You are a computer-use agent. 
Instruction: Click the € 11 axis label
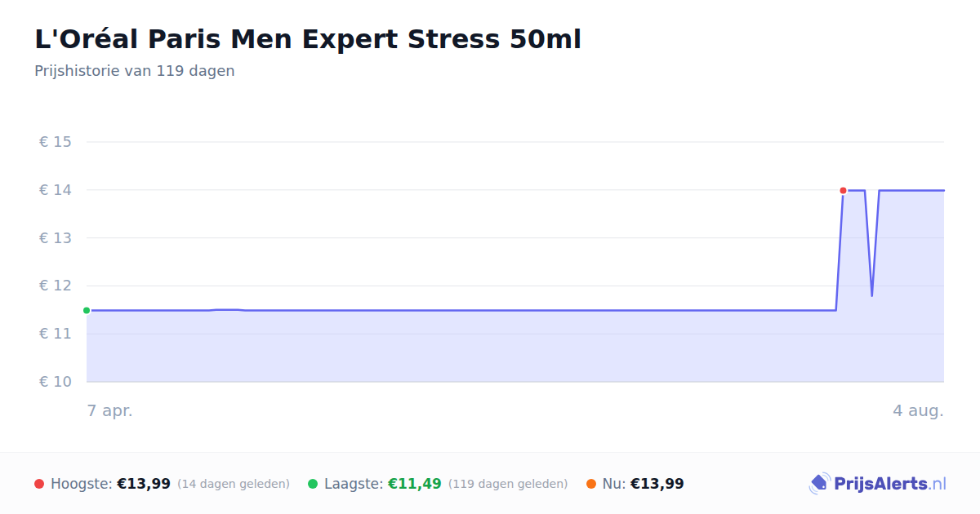click(56, 334)
